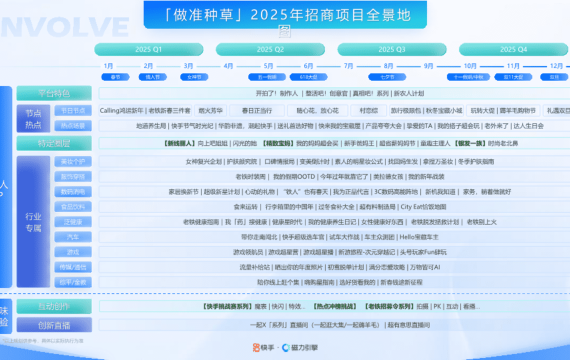
Task: Click the 双11大促 event pill
Action: (x=513, y=77)
